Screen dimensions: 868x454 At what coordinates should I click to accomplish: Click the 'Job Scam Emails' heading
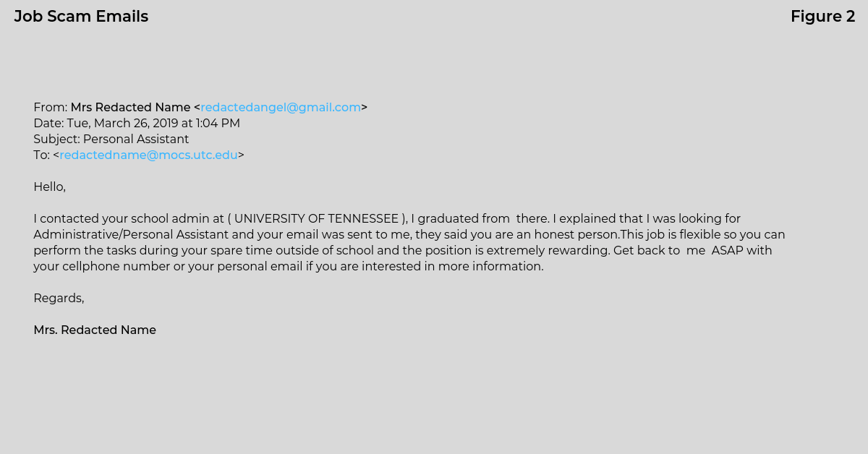(81, 17)
